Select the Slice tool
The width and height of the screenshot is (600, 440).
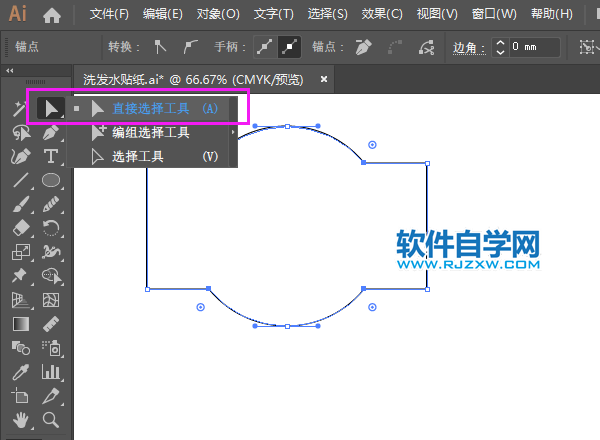coord(51,396)
